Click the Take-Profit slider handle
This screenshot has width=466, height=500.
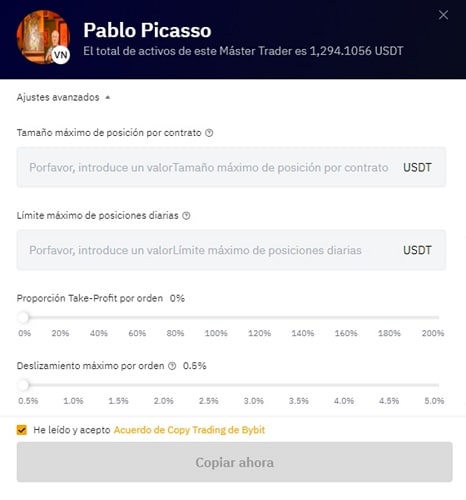tap(24, 317)
